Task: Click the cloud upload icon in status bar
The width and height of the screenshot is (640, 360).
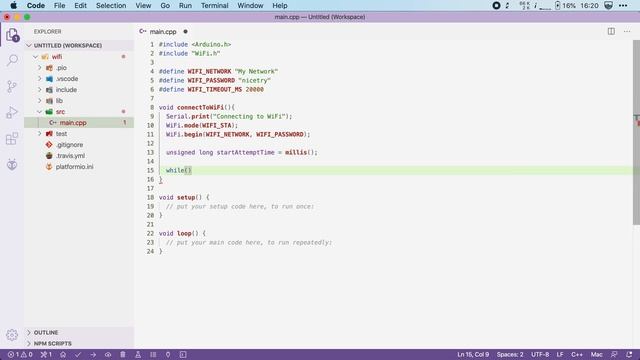Action: tap(108, 355)
